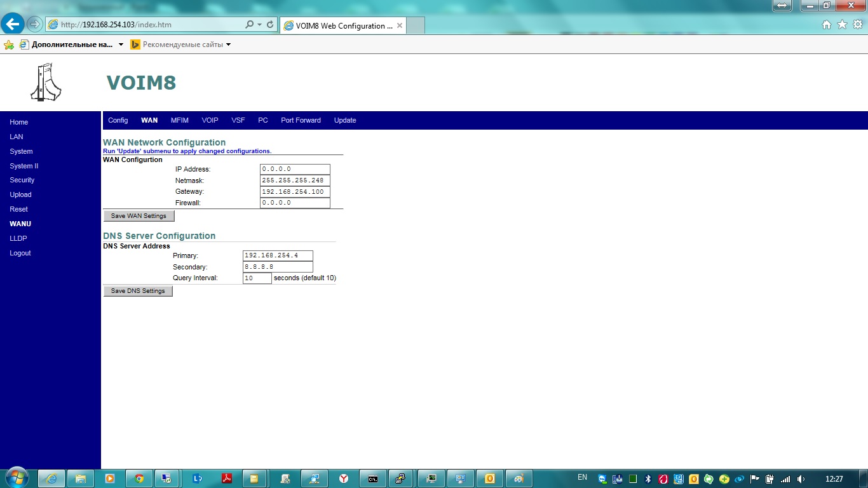Viewport: 868px width, 488px height.
Task: Expand the address bar search dropdown arrow
Action: [x=260, y=25]
